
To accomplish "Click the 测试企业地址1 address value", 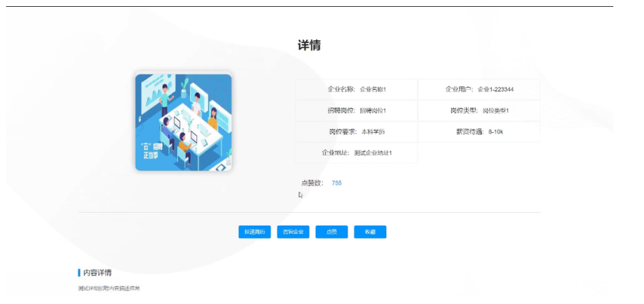I will (373, 153).
